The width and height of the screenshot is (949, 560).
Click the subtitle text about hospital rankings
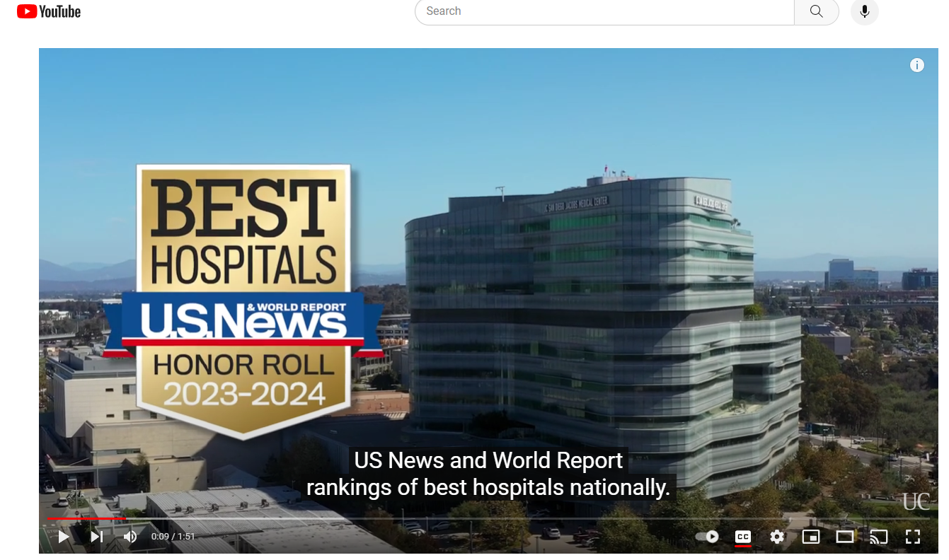[x=488, y=474]
